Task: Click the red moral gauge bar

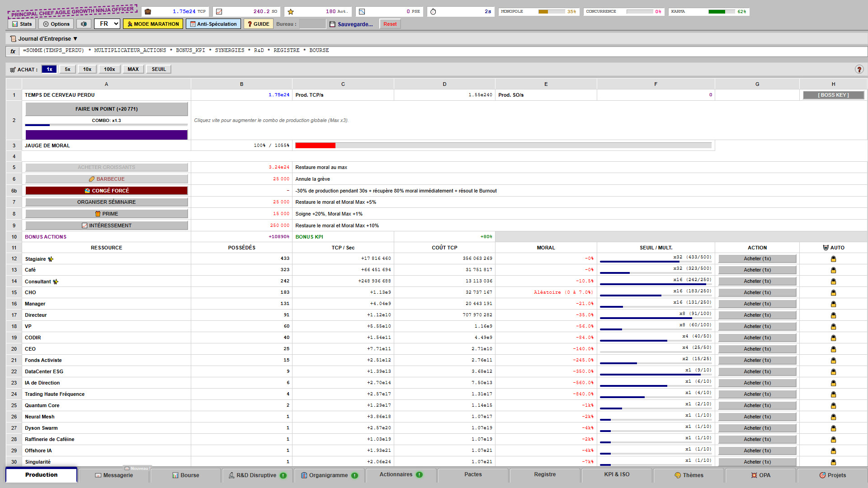Action: [x=315, y=145]
